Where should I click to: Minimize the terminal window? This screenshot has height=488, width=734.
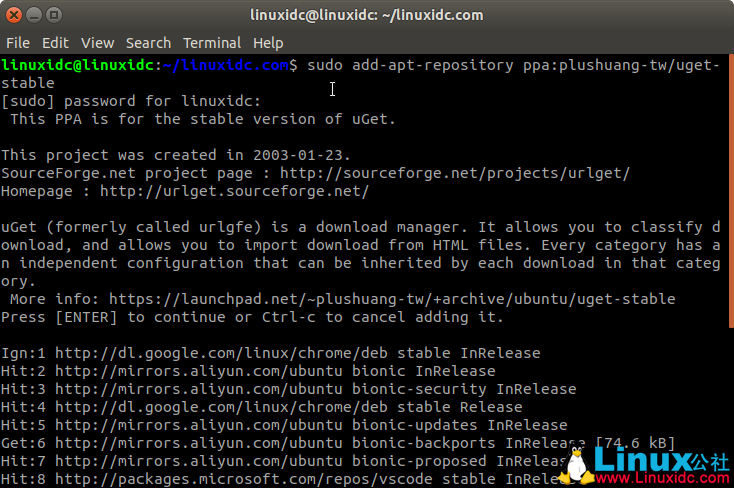tap(34, 15)
